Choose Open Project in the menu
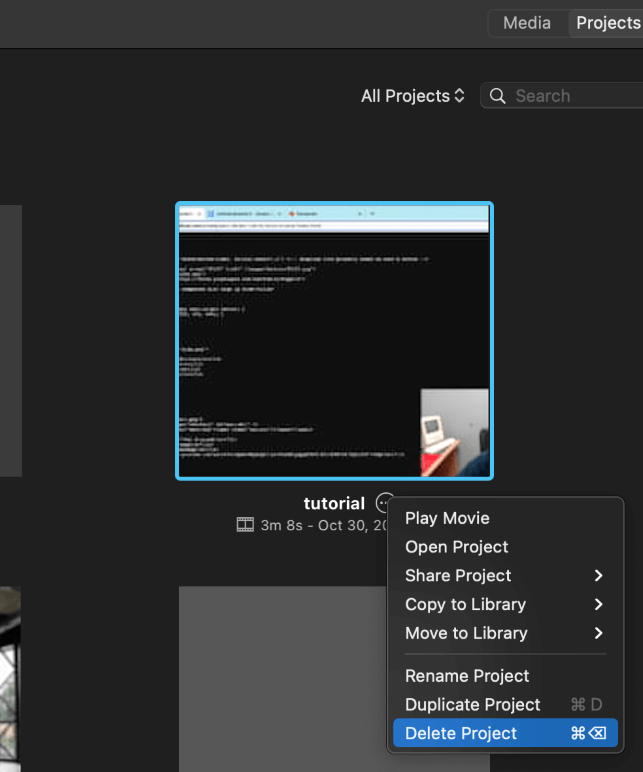Viewport: 643px width, 772px height. (x=457, y=547)
